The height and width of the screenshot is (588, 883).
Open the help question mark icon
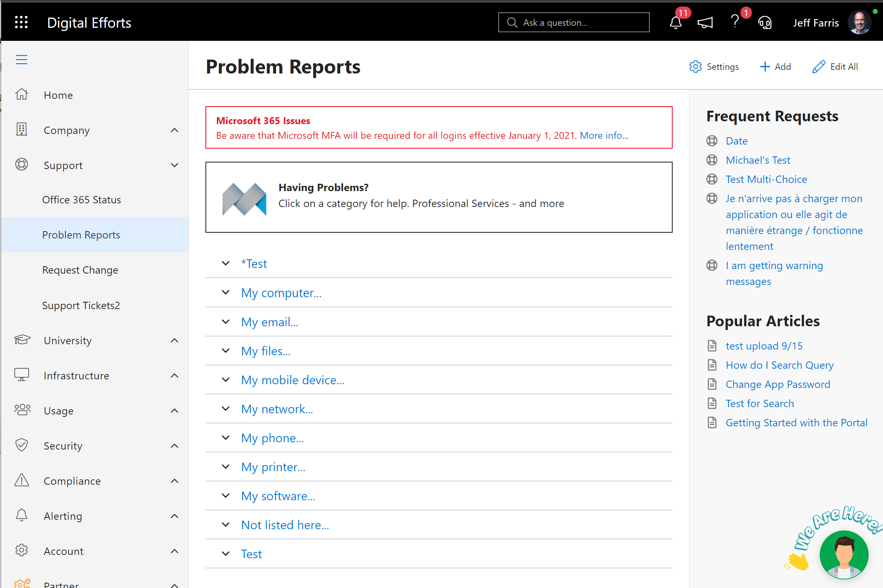click(x=735, y=21)
